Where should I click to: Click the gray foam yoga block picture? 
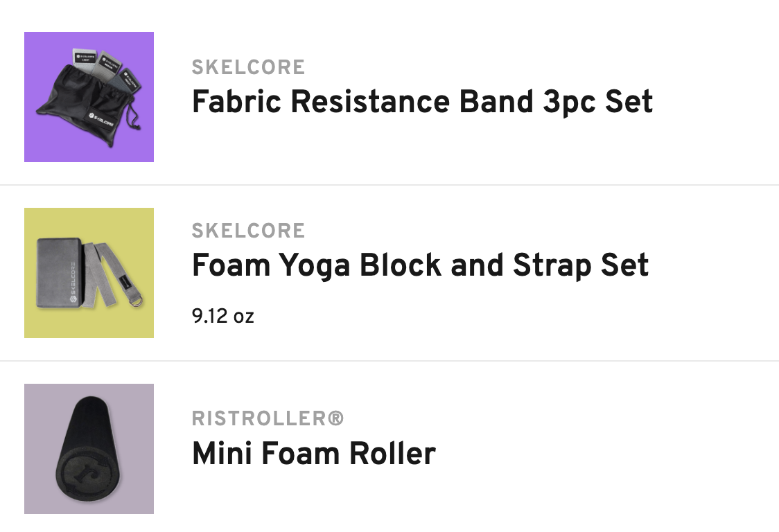pyautogui.click(x=59, y=273)
